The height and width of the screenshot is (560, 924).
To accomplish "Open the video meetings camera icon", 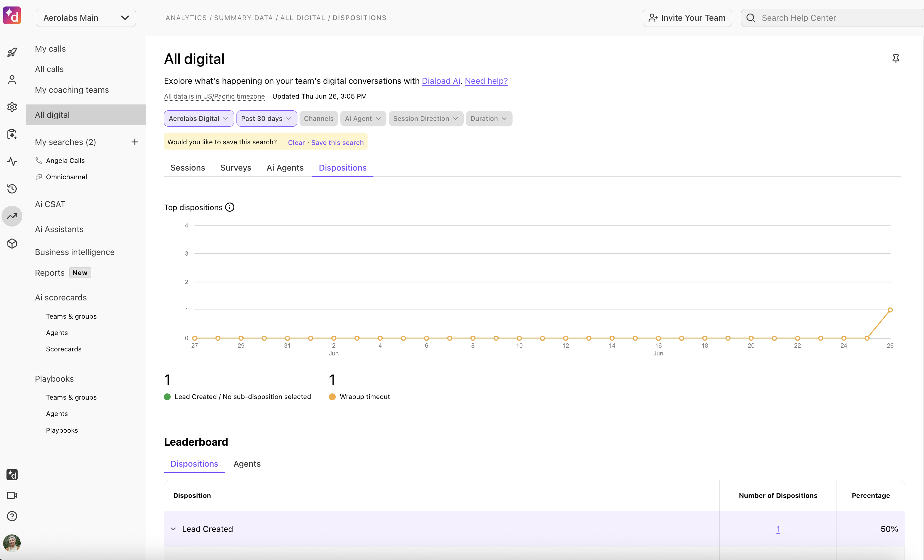I will (12, 495).
